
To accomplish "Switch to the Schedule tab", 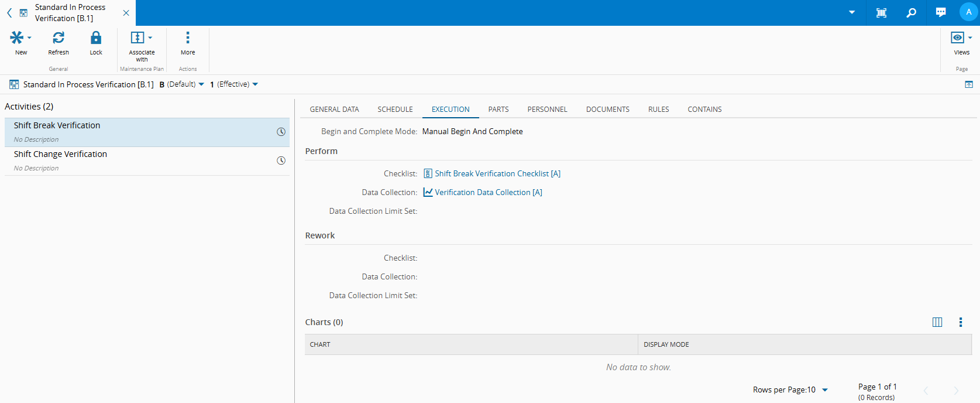I will pyautogui.click(x=395, y=110).
